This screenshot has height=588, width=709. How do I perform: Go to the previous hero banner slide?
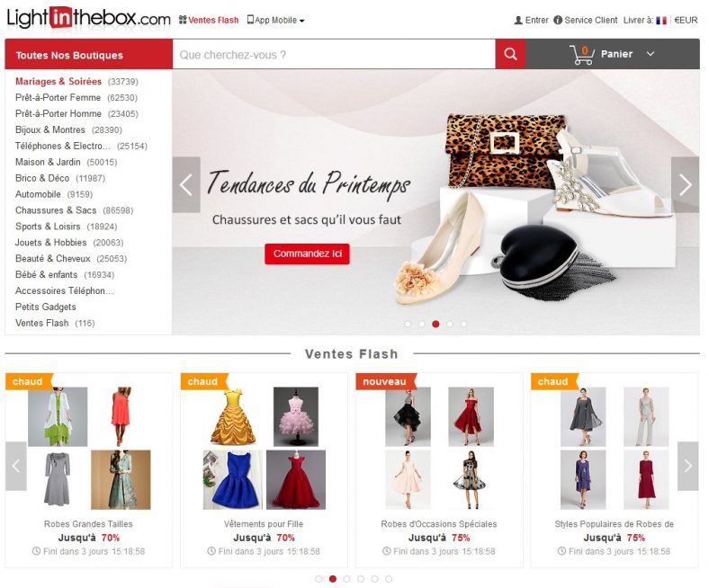(x=186, y=184)
